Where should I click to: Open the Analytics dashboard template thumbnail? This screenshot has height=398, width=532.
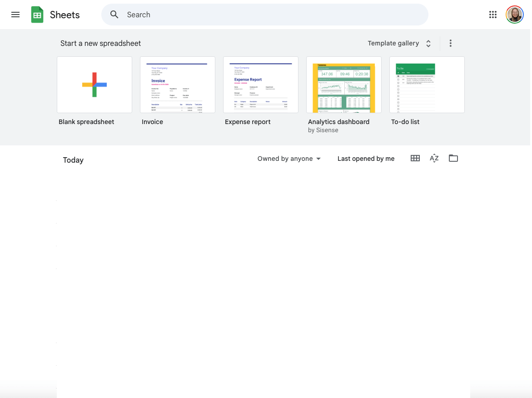click(344, 85)
